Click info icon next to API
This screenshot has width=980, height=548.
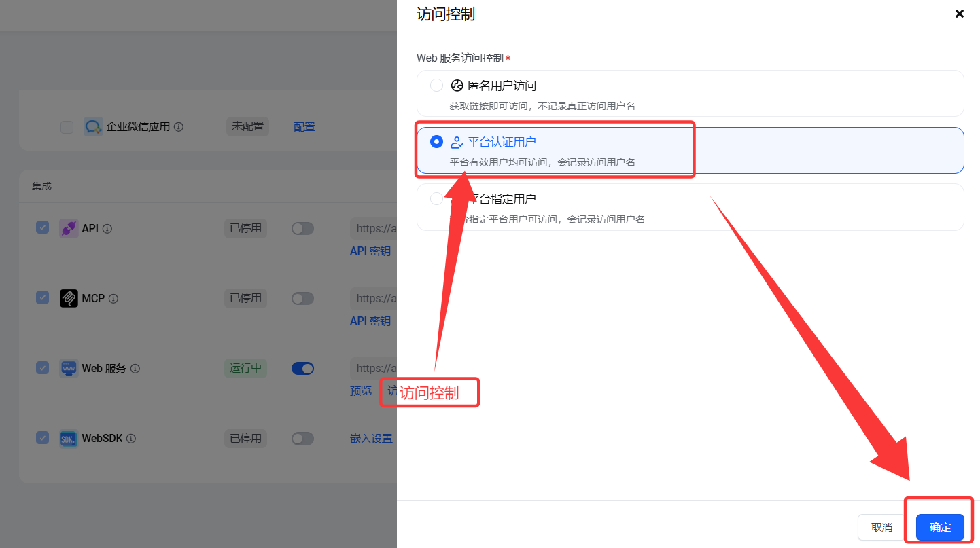tap(107, 229)
